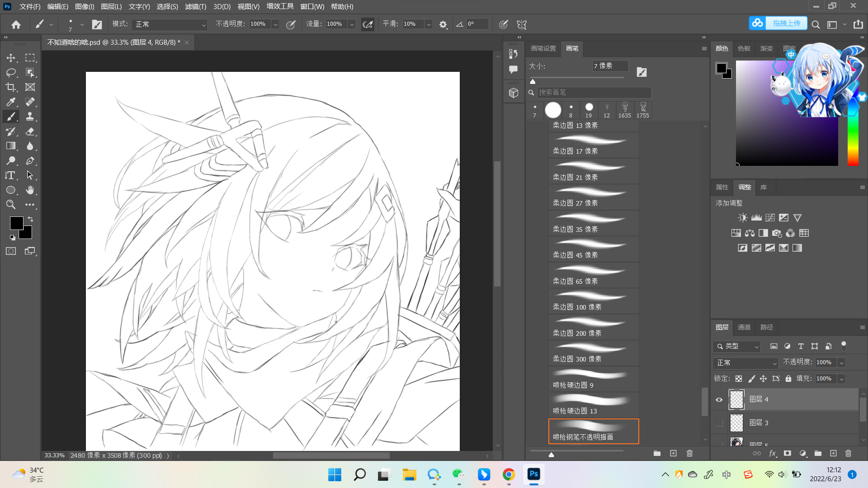
Task: Toggle pressure for size
Action: click(503, 24)
